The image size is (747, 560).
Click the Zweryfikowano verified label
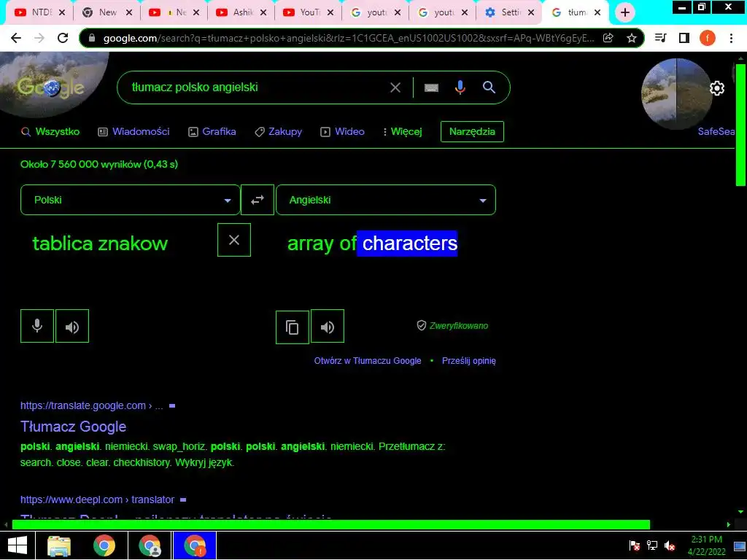(452, 326)
